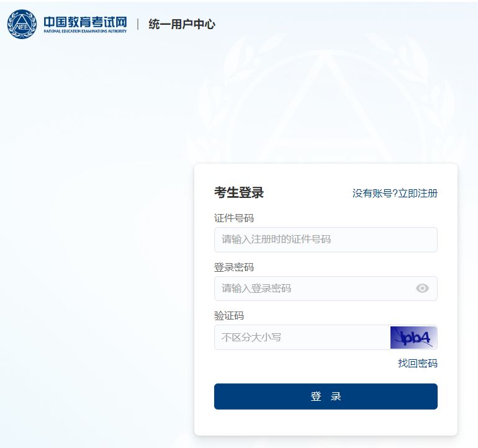The image size is (478, 448).
Task: Click the 证件号码 field label
Action: [x=234, y=218]
